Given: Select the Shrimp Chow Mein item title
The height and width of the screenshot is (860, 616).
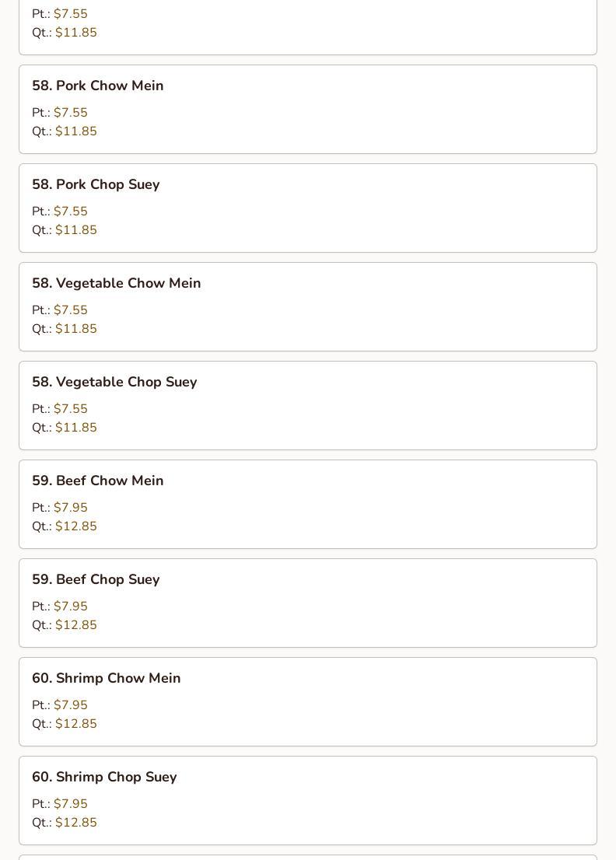Looking at the screenshot, I should (107, 678).
